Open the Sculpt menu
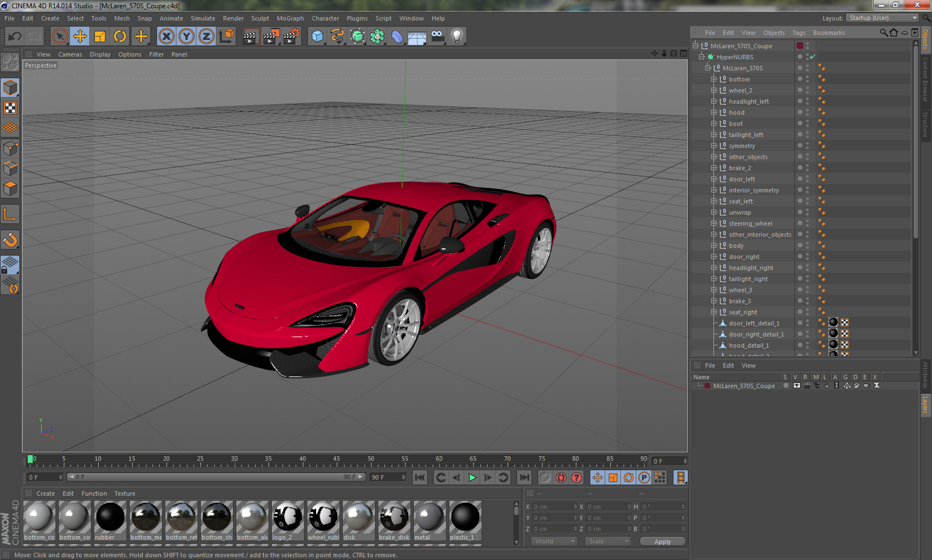Image resolution: width=932 pixels, height=560 pixels. pos(260,18)
